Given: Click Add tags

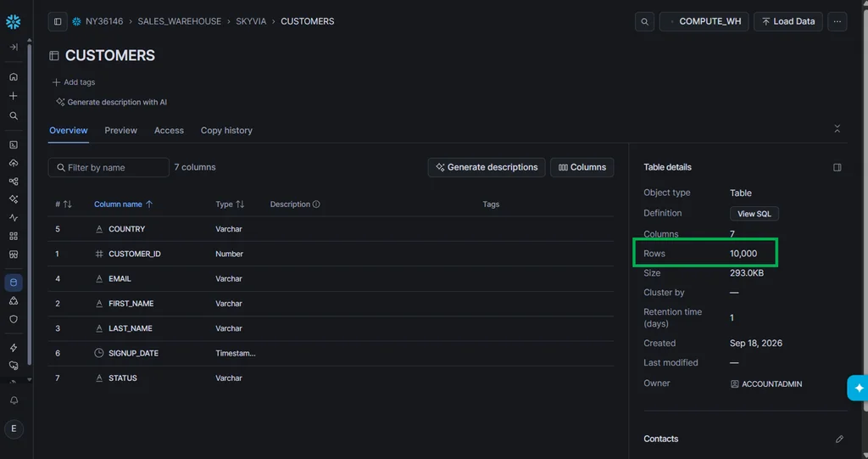Looking at the screenshot, I should tap(74, 82).
